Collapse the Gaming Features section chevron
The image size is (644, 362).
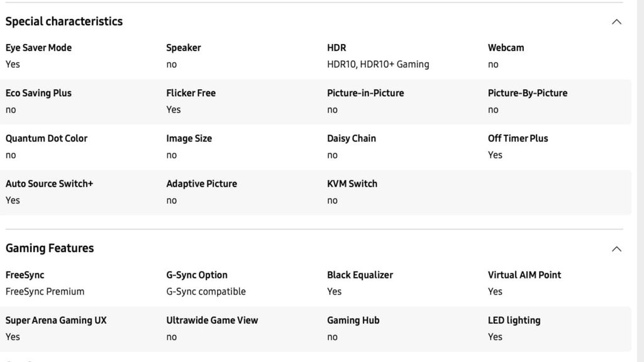[x=616, y=249]
